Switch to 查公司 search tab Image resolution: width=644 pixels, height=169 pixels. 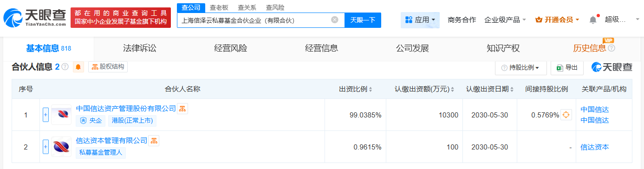point(191,7)
